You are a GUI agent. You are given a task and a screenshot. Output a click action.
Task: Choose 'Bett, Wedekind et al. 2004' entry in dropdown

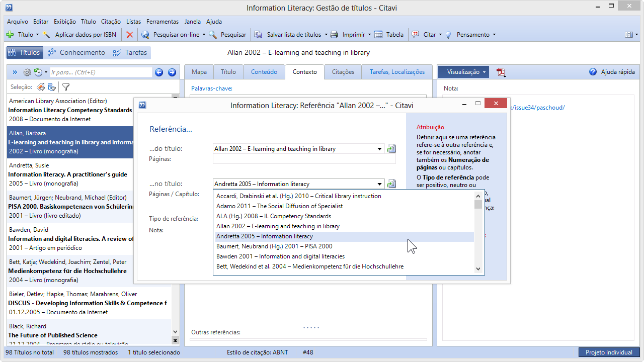pyautogui.click(x=344, y=266)
